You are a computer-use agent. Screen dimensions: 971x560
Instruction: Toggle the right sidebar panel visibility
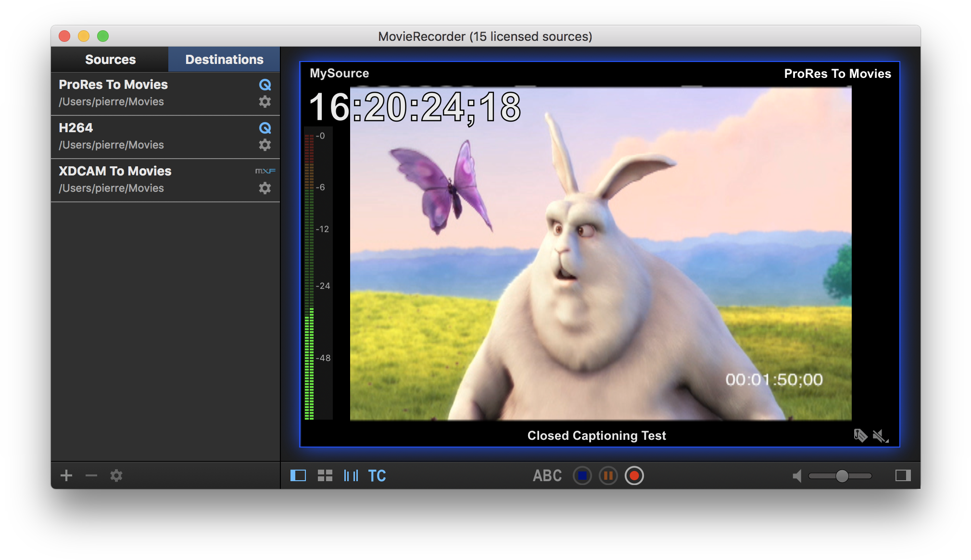903,475
